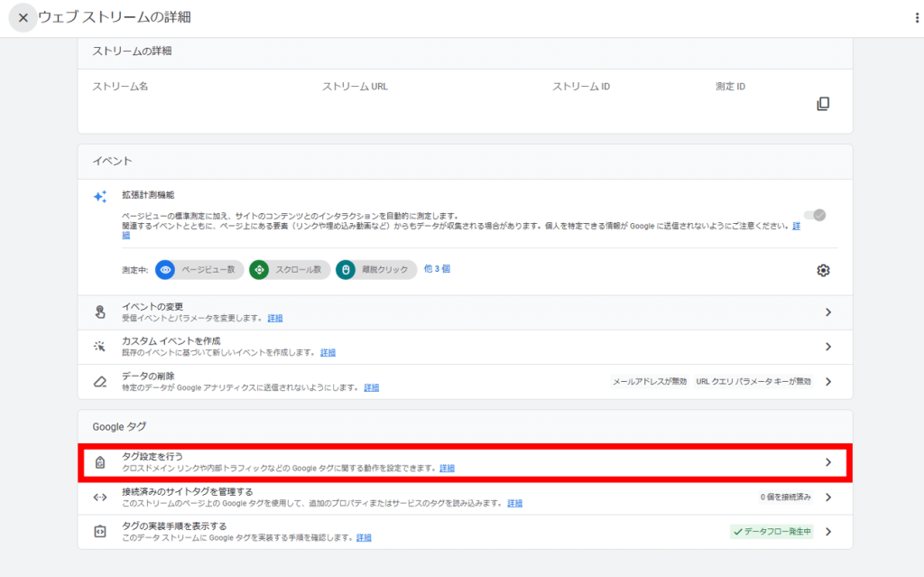Open the タグ設定を行う row
924x577 pixels.
[465, 462]
